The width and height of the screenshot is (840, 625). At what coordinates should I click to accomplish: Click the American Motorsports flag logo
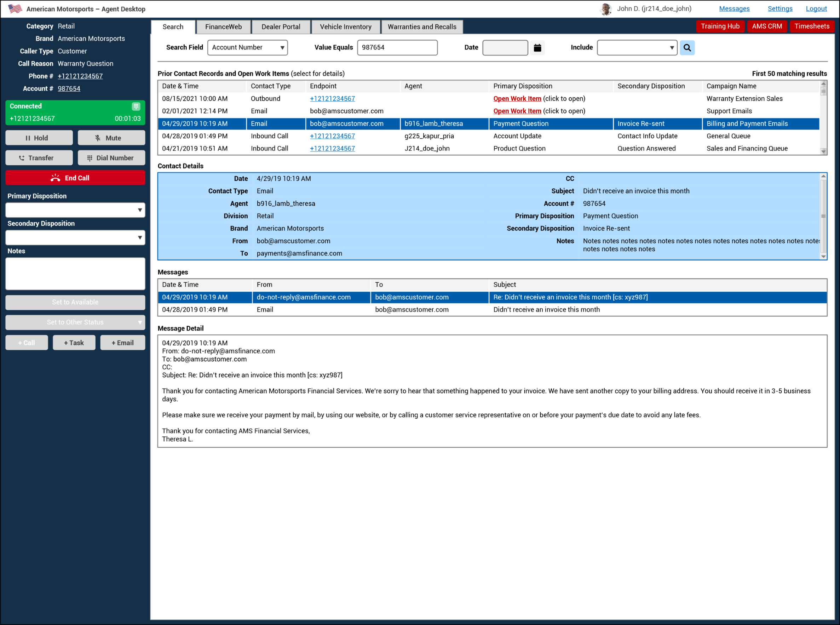(x=16, y=8)
